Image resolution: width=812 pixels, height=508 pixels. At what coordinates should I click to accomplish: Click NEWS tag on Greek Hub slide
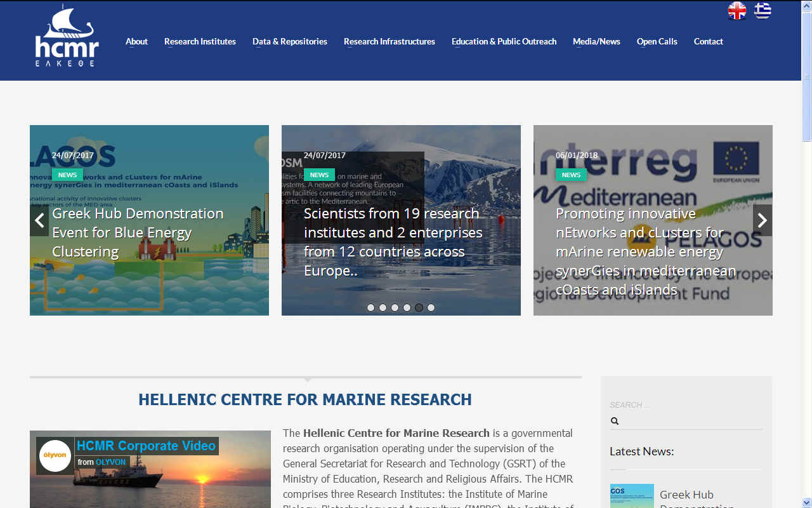[x=67, y=175]
